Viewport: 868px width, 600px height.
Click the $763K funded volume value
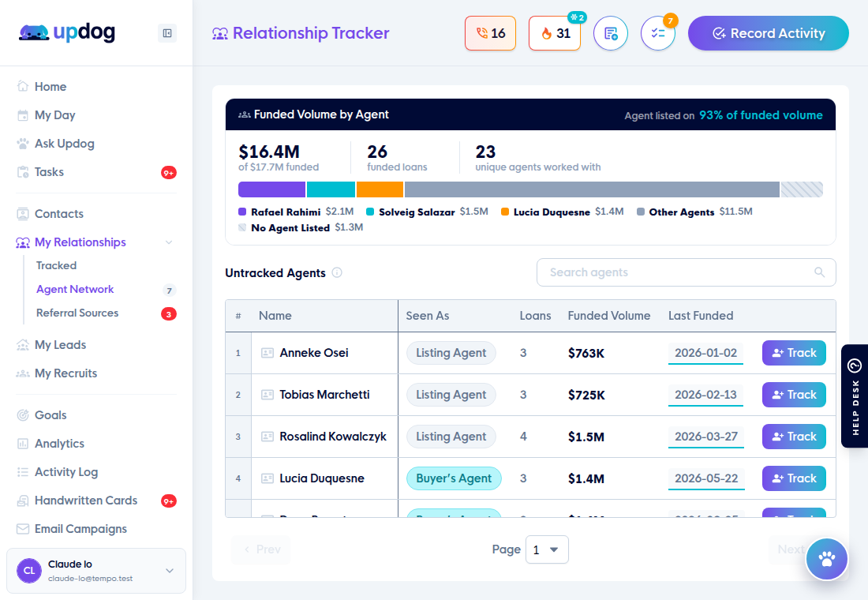point(586,354)
